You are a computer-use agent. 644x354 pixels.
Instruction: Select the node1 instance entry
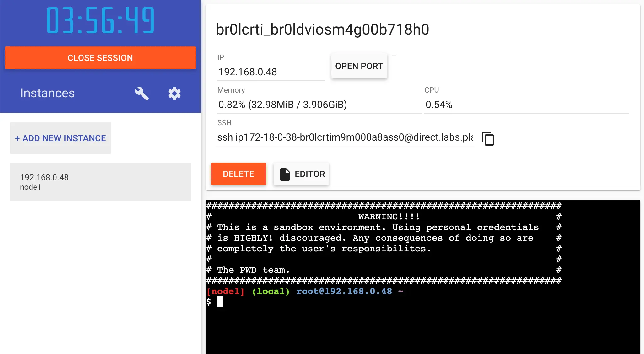[101, 181]
